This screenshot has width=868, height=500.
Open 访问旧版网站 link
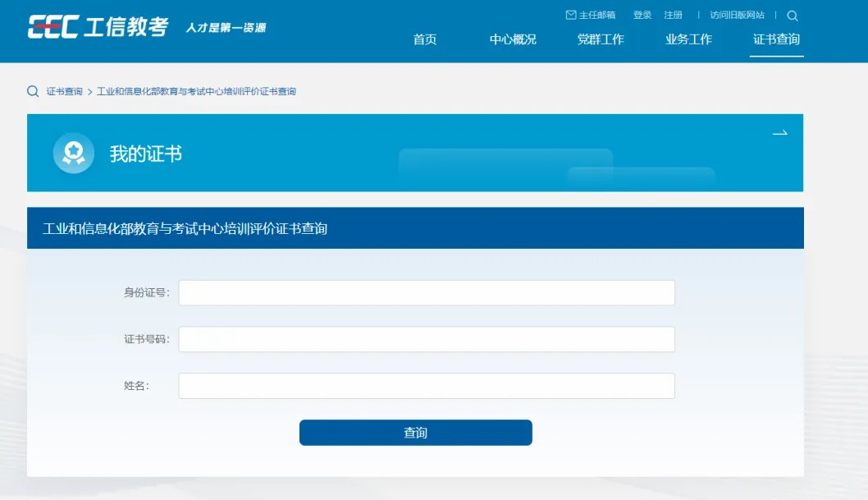737,15
